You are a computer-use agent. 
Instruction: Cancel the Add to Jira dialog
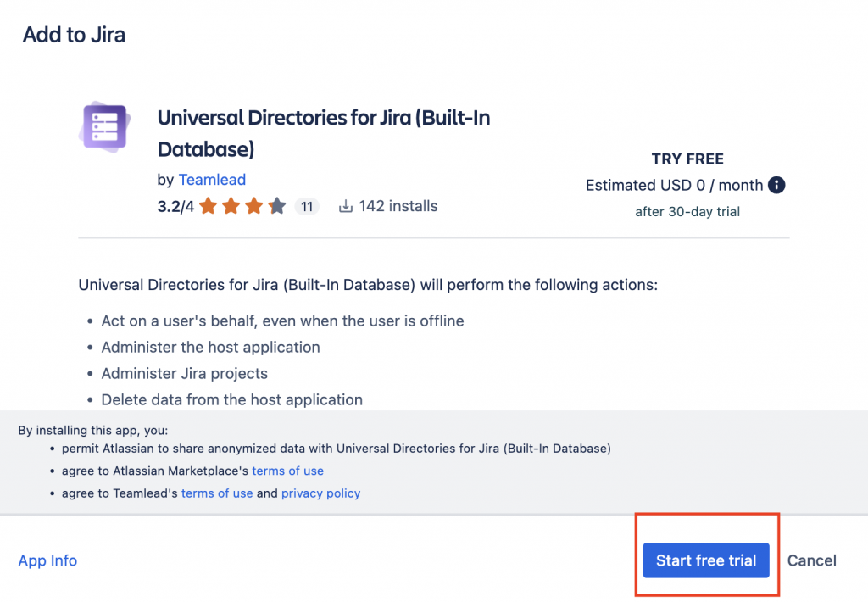tap(811, 560)
